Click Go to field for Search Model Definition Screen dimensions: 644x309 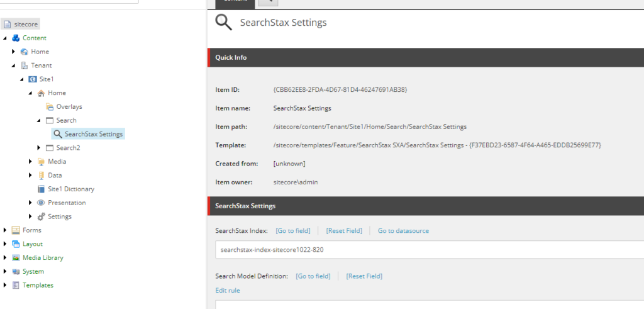coord(313,276)
